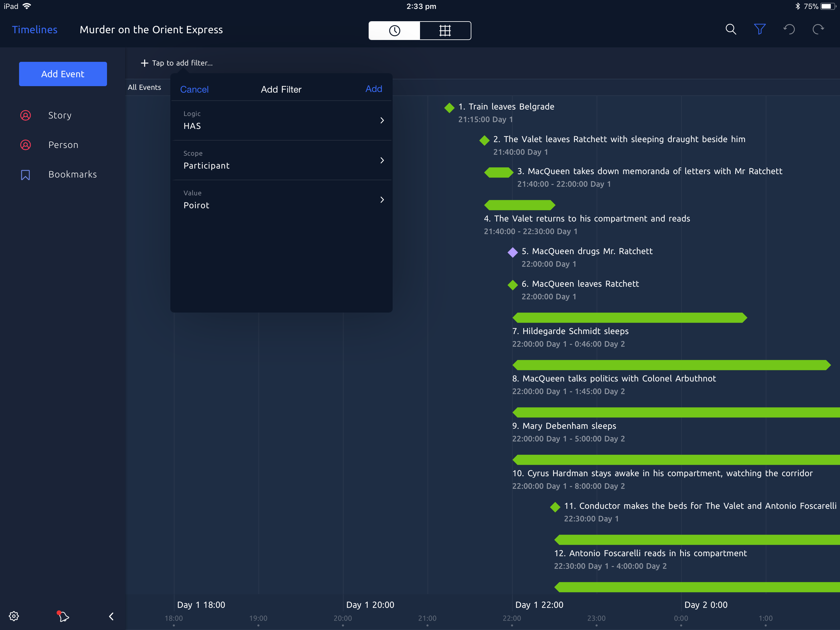
Task: Click '22:00:00 Day 1 - 8:00:00 Day 2' time range
Action: pos(568,486)
